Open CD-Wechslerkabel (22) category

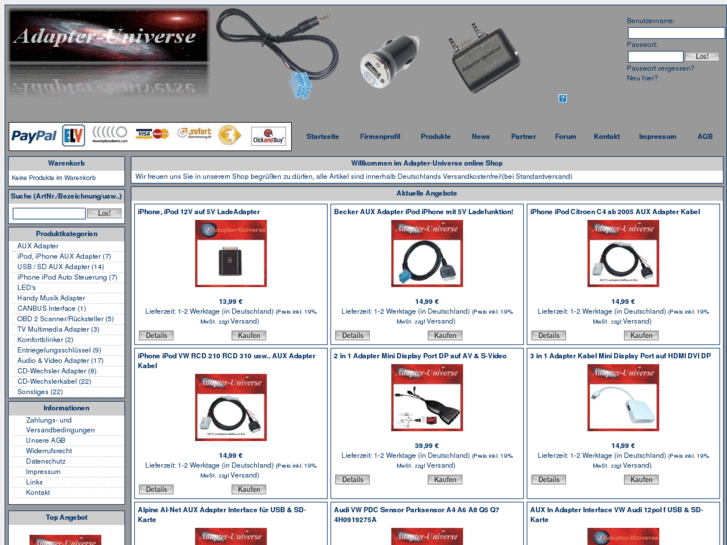pos(54,381)
